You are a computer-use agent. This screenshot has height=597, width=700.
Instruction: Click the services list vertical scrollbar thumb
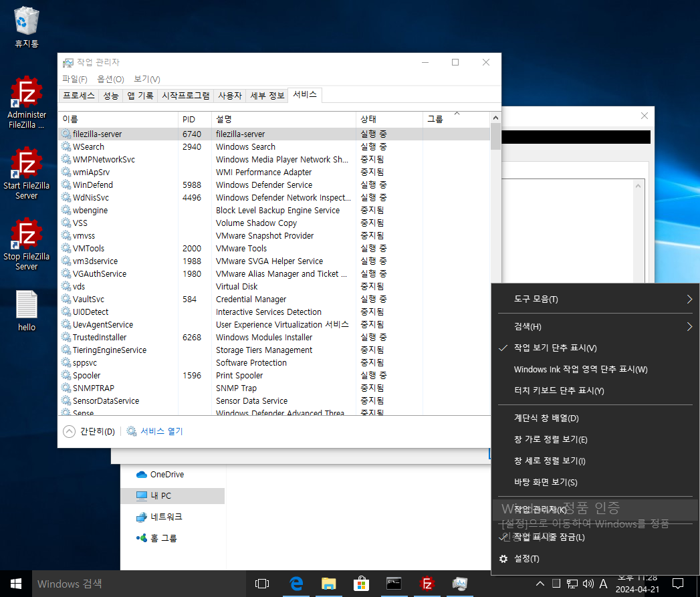[495, 136]
